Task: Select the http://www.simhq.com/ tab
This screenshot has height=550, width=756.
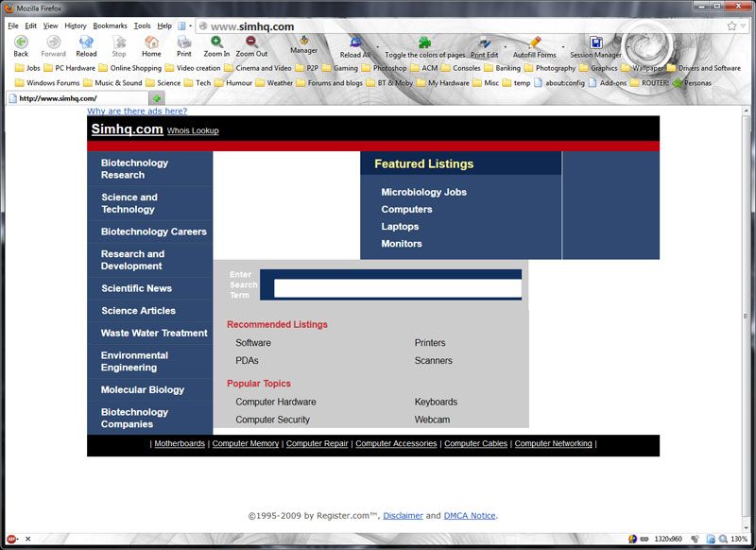Action: coord(77,98)
